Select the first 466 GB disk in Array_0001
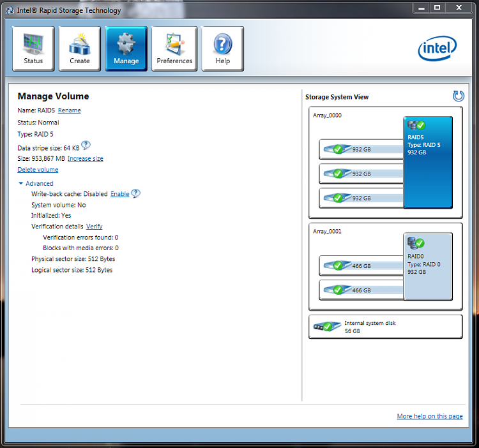479x448 pixels. coord(361,266)
